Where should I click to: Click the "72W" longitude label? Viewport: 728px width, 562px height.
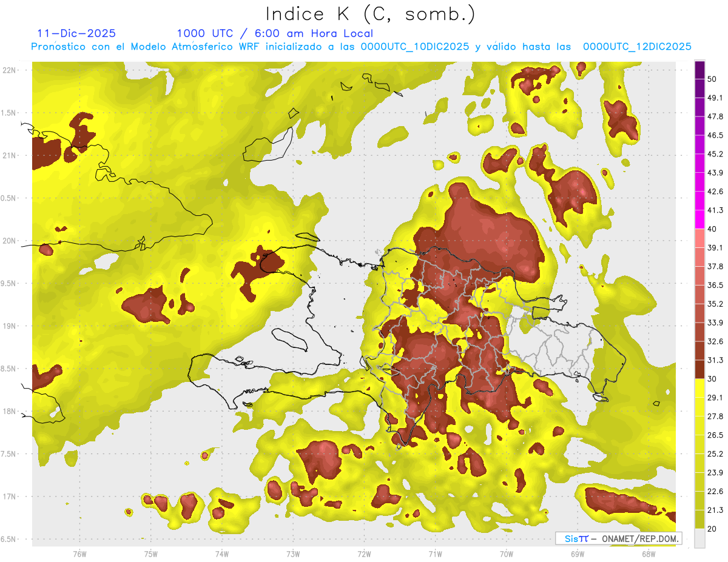coord(364,554)
